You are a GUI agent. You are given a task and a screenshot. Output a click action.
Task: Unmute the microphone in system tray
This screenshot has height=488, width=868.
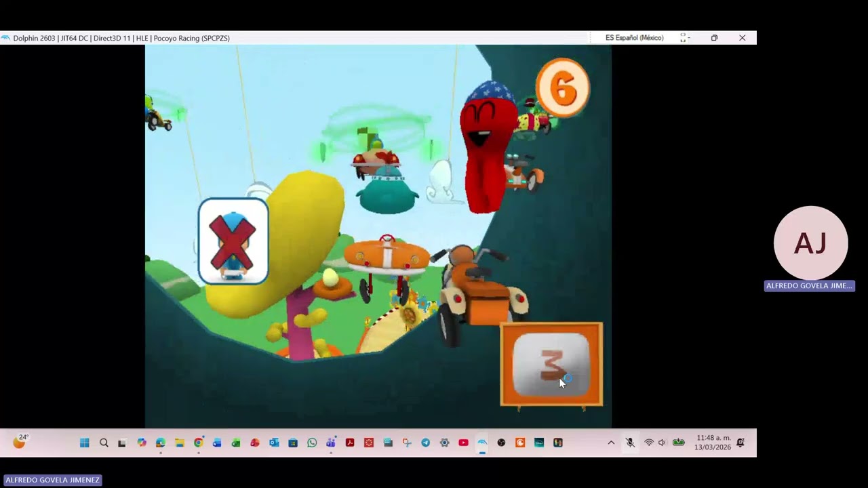click(630, 443)
